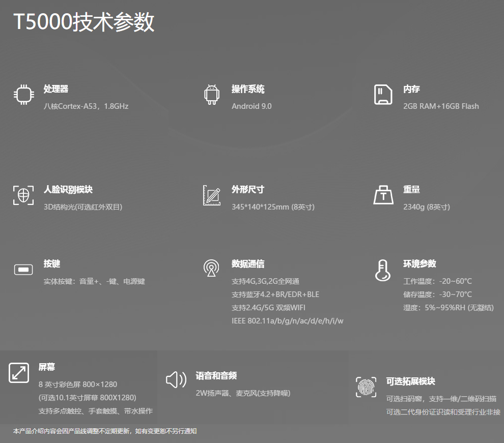Viewport: 504px width, 443px height.
Task: Click the speaker audio icon
Action: click(176, 380)
